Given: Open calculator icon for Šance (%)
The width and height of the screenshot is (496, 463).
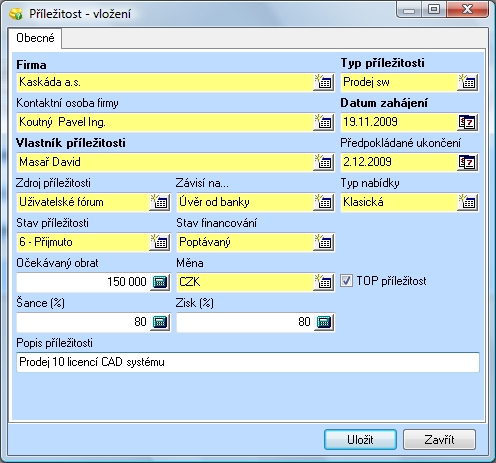Looking at the screenshot, I should [160, 322].
